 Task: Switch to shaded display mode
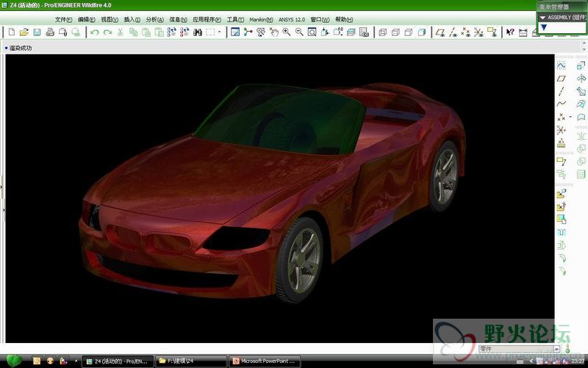tap(421, 32)
